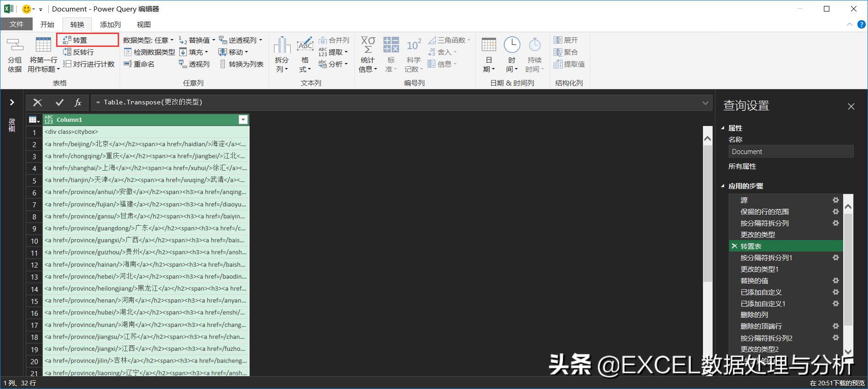Viewport: 868px width, 389px height.
Task: Switch to the Transform (转换) tab
Action: [77, 24]
